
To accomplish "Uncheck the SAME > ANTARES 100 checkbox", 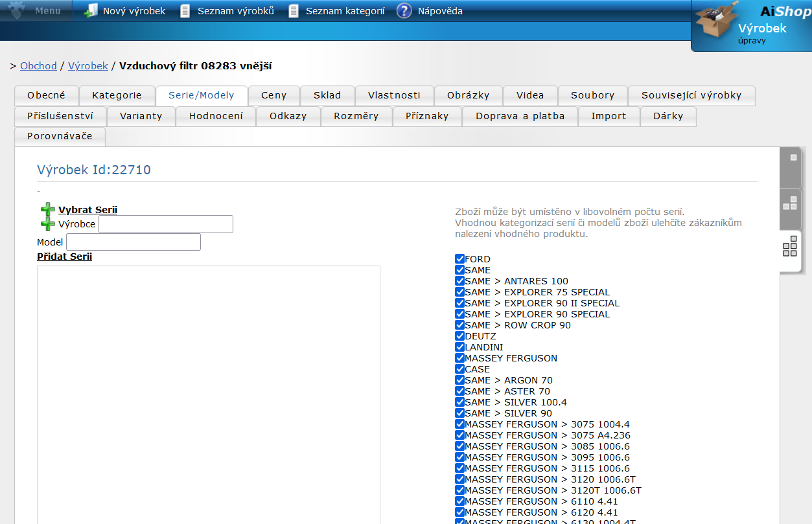I will pyautogui.click(x=459, y=281).
